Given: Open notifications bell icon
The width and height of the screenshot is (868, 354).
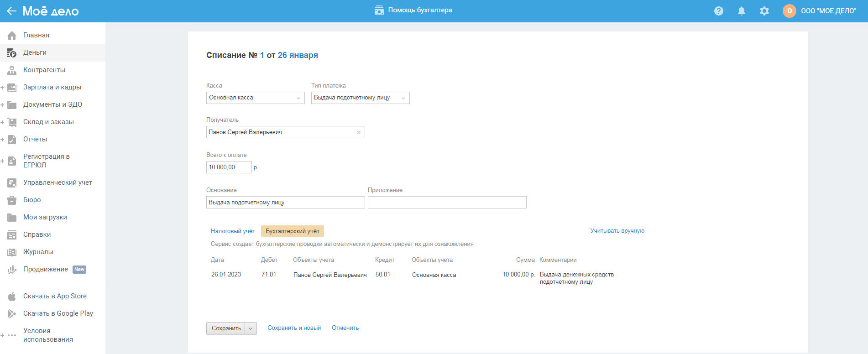Looking at the screenshot, I should (742, 11).
